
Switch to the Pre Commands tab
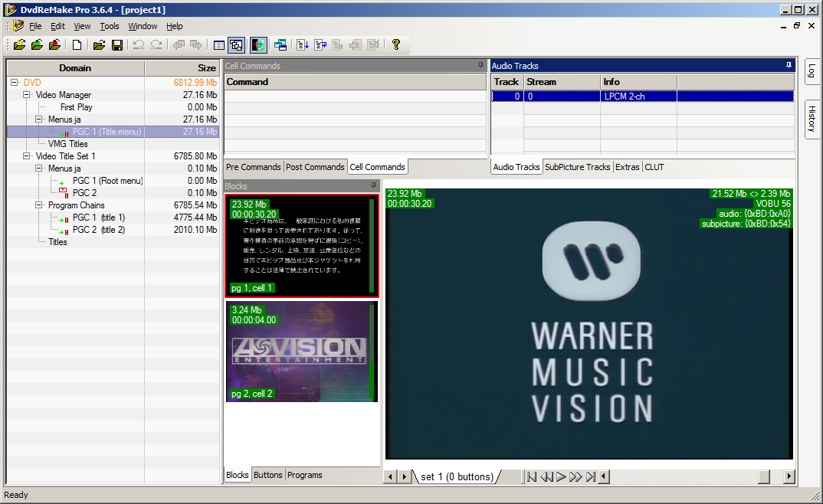[254, 167]
